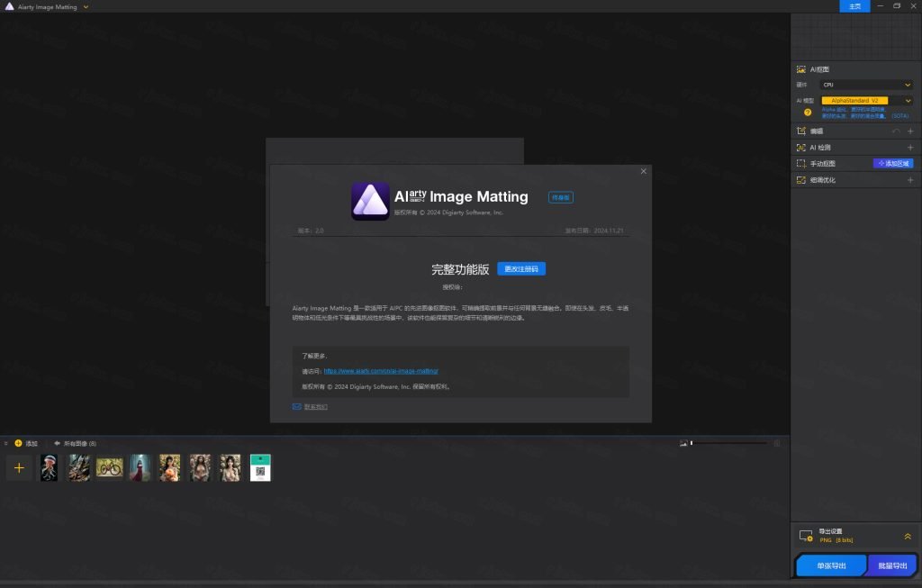Click the yellow question mark help icon
922x588 pixels.
(x=808, y=113)
